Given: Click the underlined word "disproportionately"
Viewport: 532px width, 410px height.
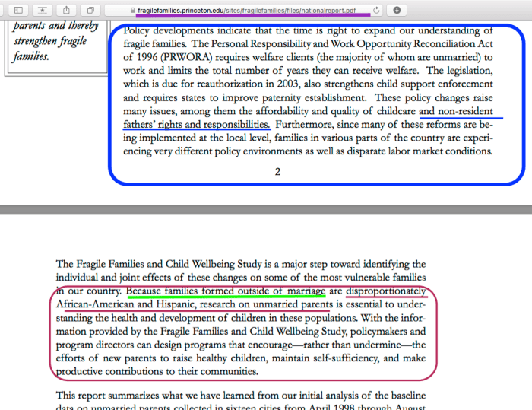Looking at the screenshot, I should coord(385,291).
